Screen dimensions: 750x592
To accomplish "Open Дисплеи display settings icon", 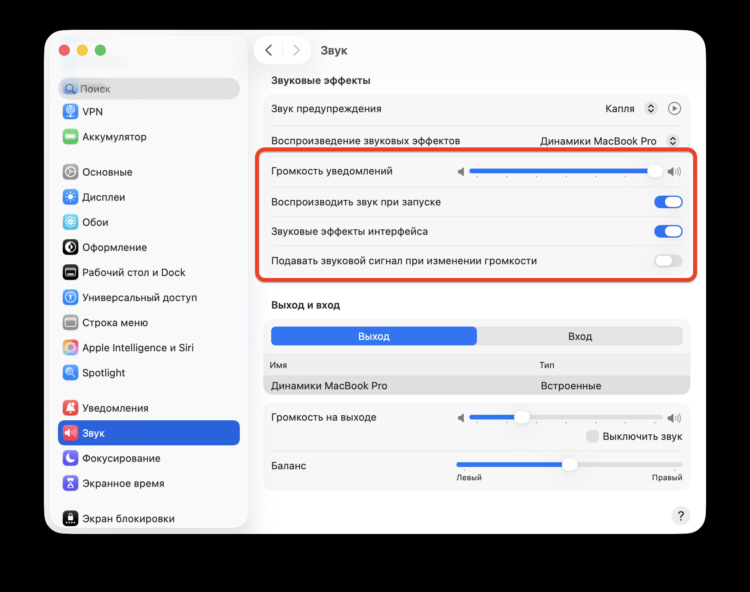I will pyautogui.click(x=71, y=197).
